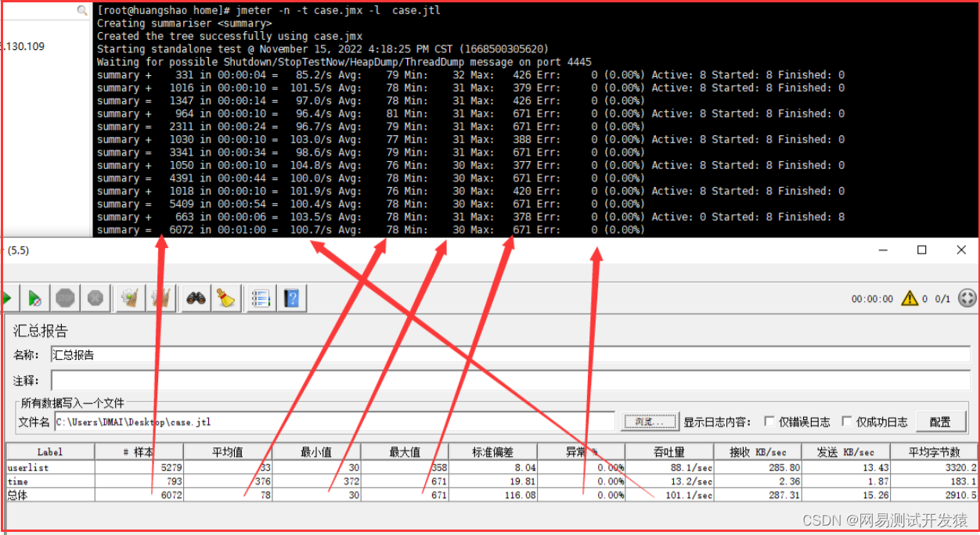Click the Start test green arrow icon

click(x=7, y=298)
